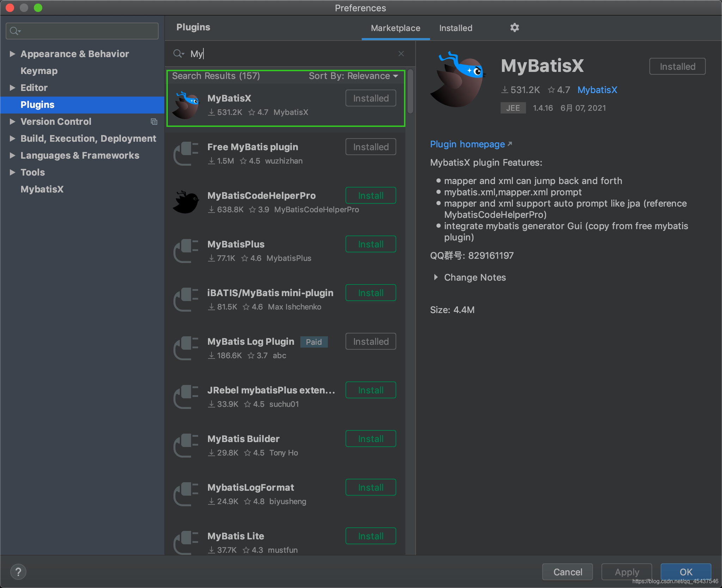Open MybatisX settings page in sidebar
Image resolution: width=722 pixels, height=588 pixels.
42,189
